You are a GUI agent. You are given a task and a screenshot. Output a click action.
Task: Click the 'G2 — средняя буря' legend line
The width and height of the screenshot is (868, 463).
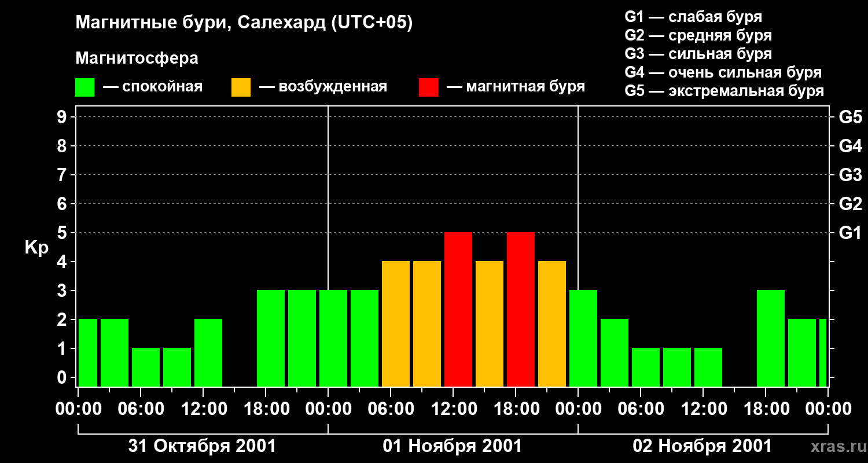(698, 35)
